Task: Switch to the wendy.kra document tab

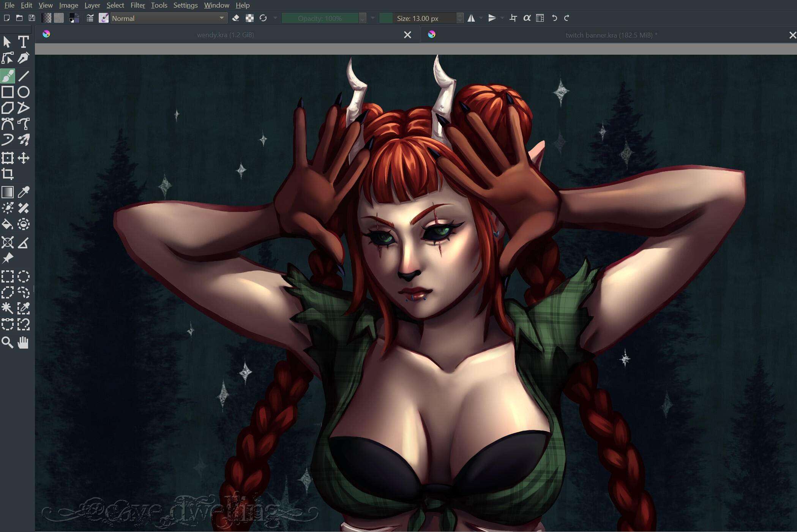Action: coord(225,35)
